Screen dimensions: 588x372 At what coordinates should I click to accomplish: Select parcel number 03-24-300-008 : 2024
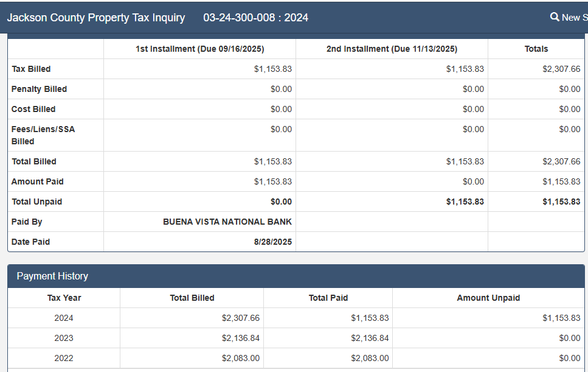255,18
